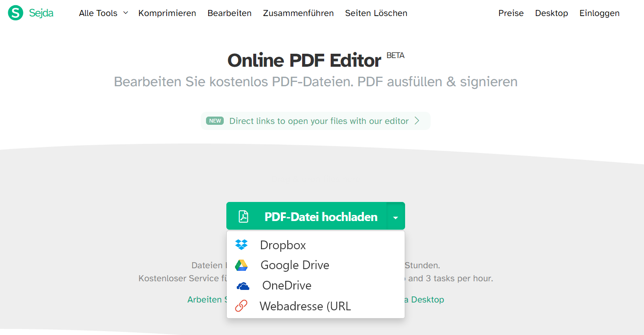Open the Alle Tools dropdown menu
The width and height of the screenshot is (644, 335).
coord(103,13)
